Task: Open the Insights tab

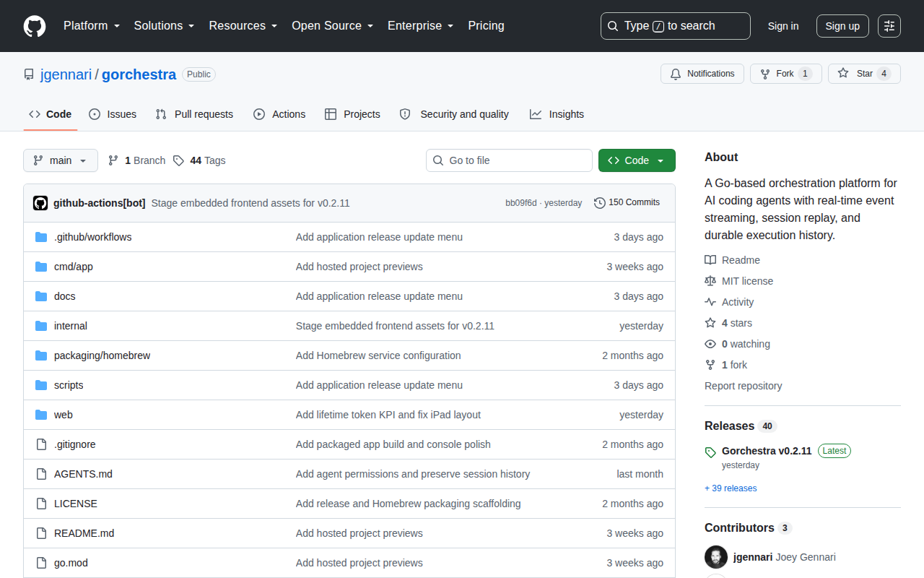Action: [557, 114]
